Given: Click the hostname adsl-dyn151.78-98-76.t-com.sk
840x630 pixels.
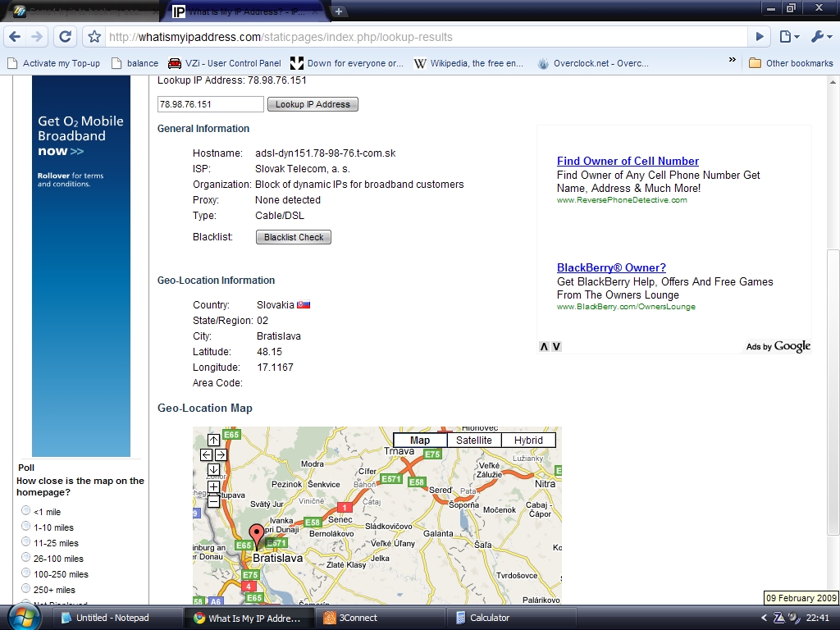Looking at the screenshot, I should pos(325,153).
